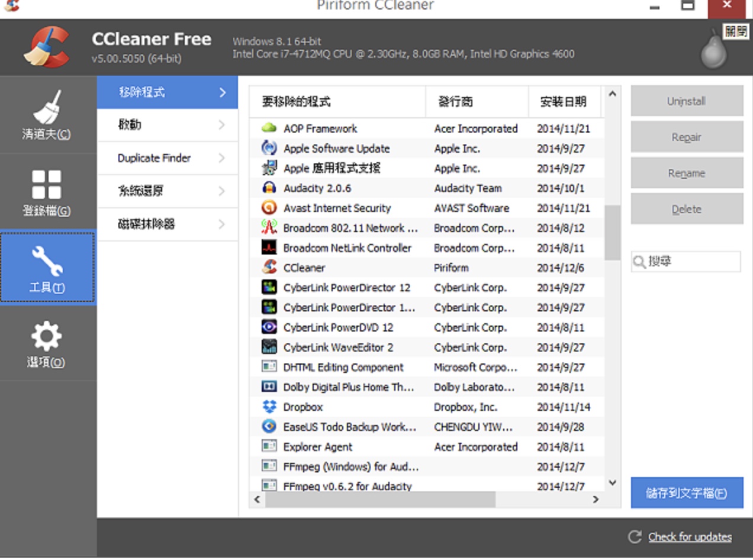Click the vertical scrollbar down arrow
This screenshot has width=753, height=560.
point(613,483)
